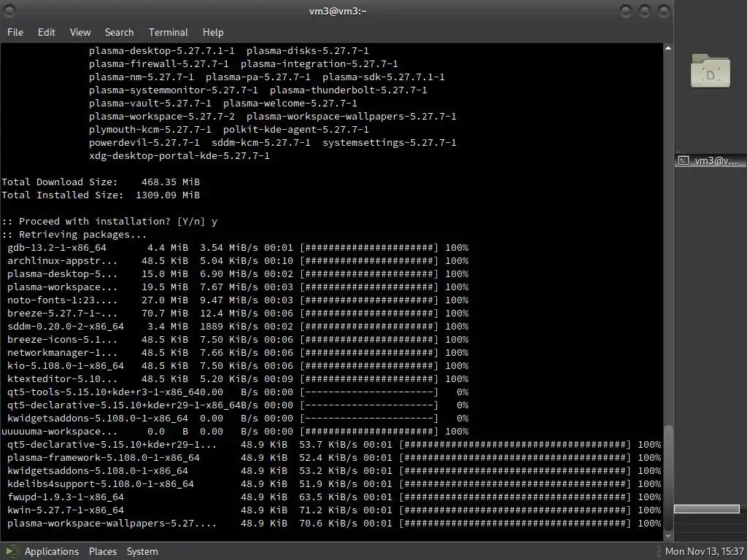The height and width of the screenshot is (560, 747).
Task: Click the terminal scrollbar down arrow
Action: pos(668,535)
